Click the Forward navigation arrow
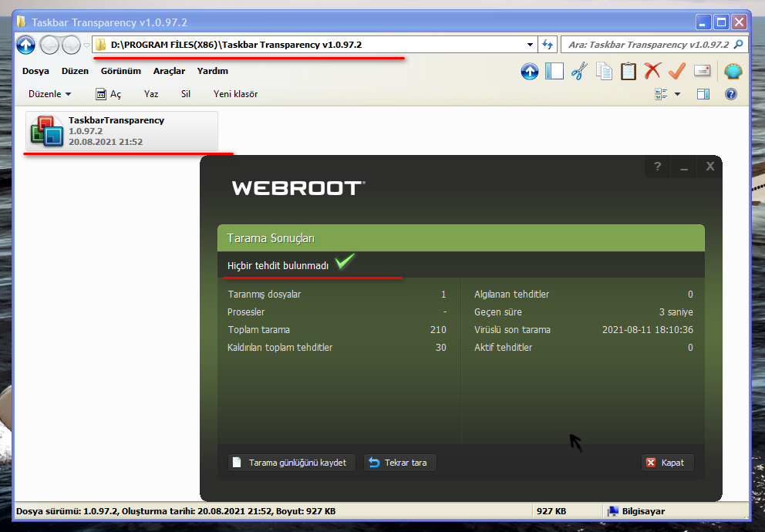765x532 pixels. point(71,45)
